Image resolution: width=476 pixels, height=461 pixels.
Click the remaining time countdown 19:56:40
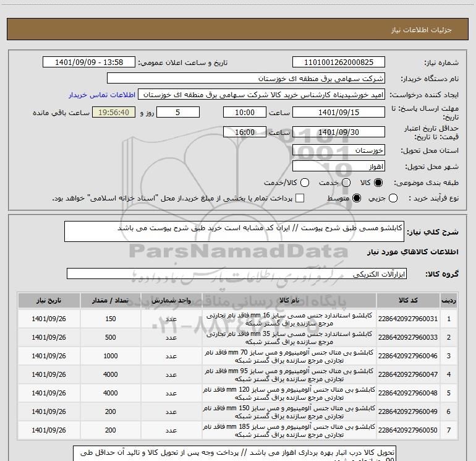[113, 113]
